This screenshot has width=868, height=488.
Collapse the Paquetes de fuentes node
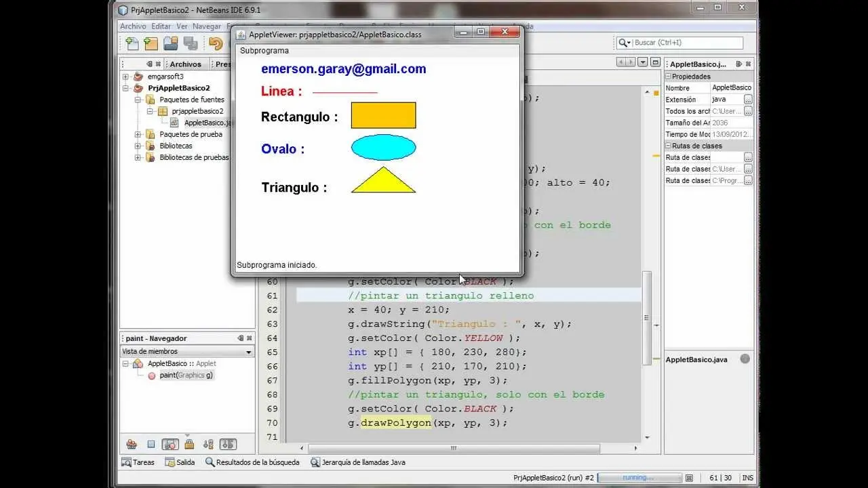[138, 100]
